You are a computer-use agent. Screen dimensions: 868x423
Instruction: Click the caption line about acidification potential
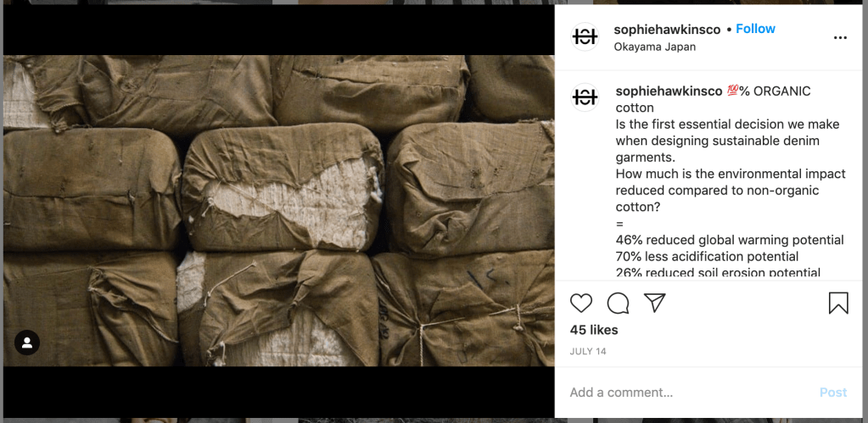point(707,257)
